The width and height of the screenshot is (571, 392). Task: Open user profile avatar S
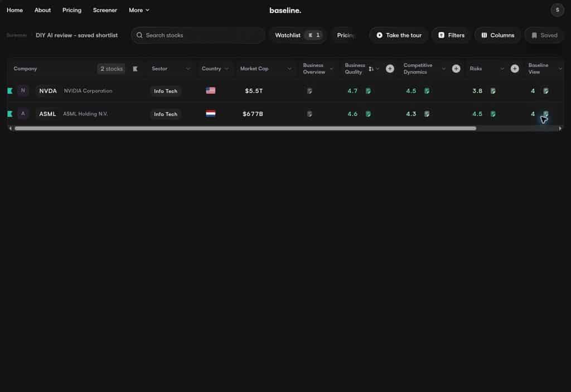[x=557, y=10]
